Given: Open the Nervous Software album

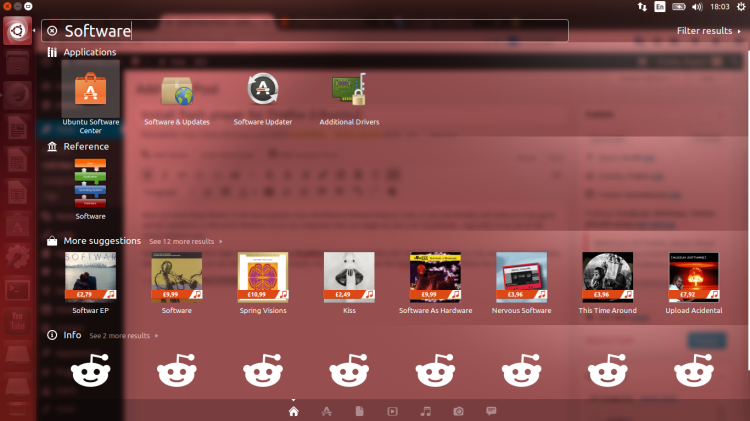Looking at the screenshot, I should tap(521, 283).
